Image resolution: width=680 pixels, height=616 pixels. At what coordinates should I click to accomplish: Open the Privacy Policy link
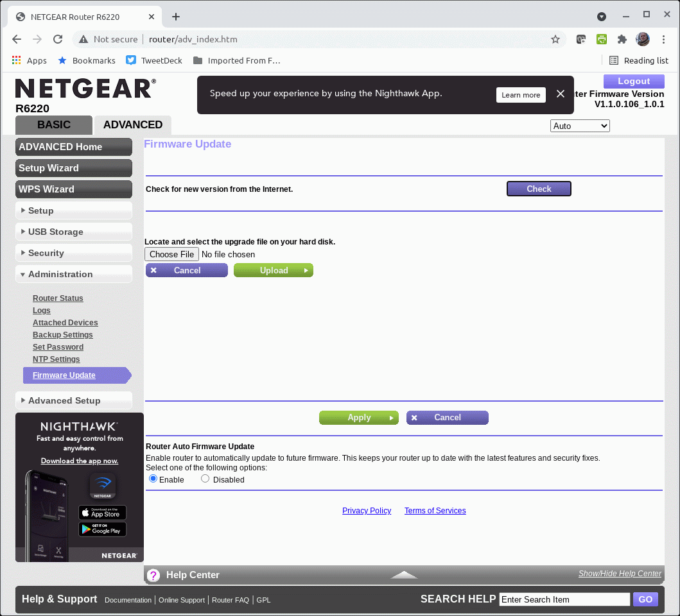[367, 511]
